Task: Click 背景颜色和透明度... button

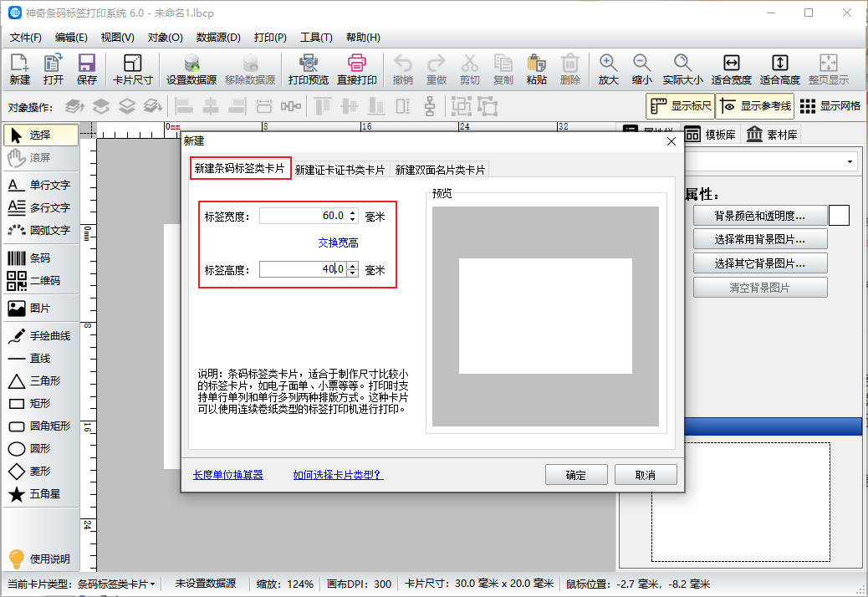Action: pos(760,216)
